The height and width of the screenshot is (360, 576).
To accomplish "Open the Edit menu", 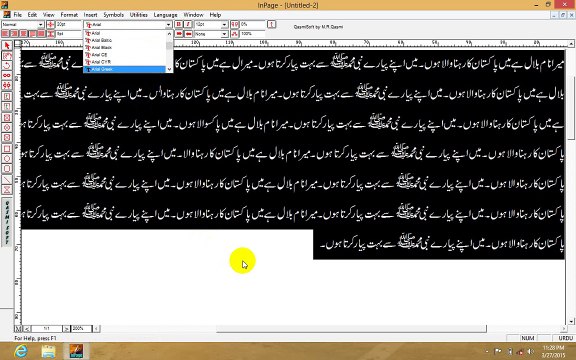I will 32,15.
